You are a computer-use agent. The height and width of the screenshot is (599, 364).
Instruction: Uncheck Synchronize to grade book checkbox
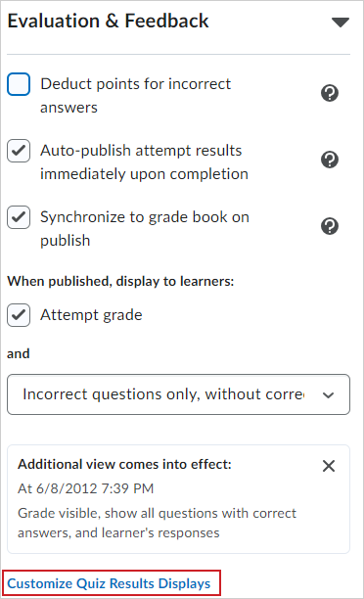(x=19, y=217)
